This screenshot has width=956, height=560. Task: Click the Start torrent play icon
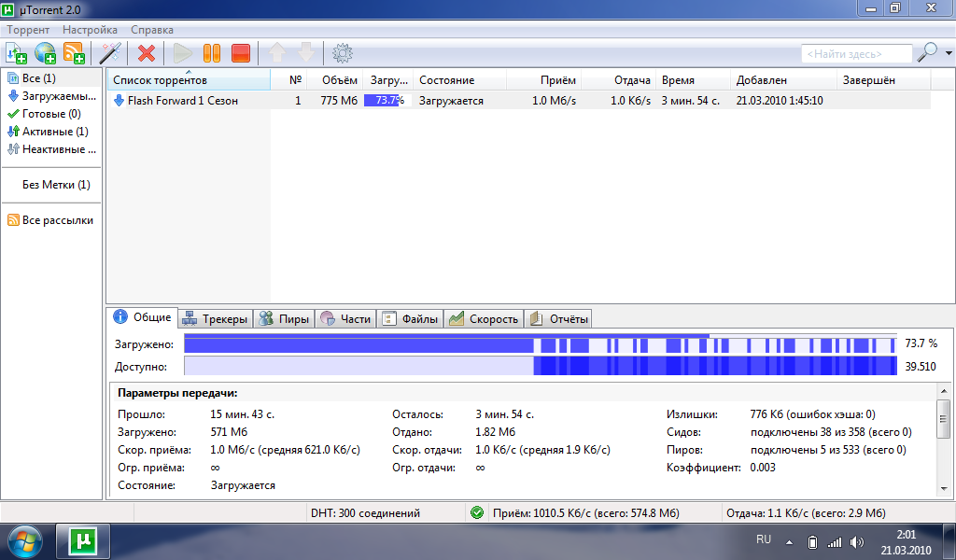pyautogui.click(x=182, y=53)
